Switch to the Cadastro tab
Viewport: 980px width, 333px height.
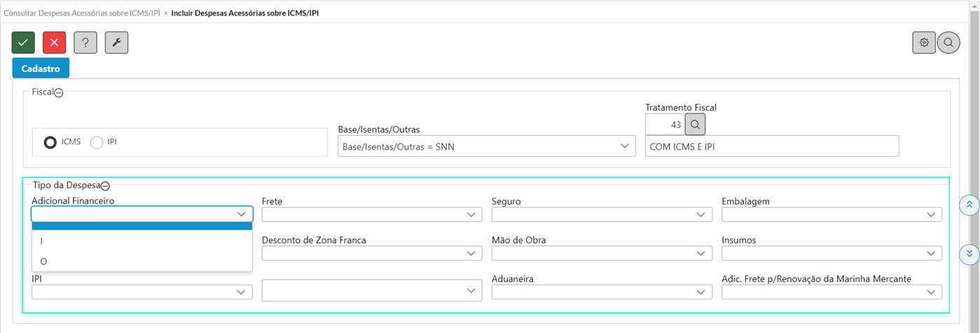(41, 68)
